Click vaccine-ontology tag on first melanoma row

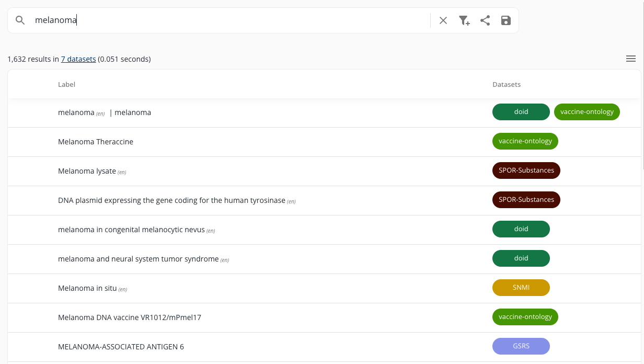pos(586,112)
